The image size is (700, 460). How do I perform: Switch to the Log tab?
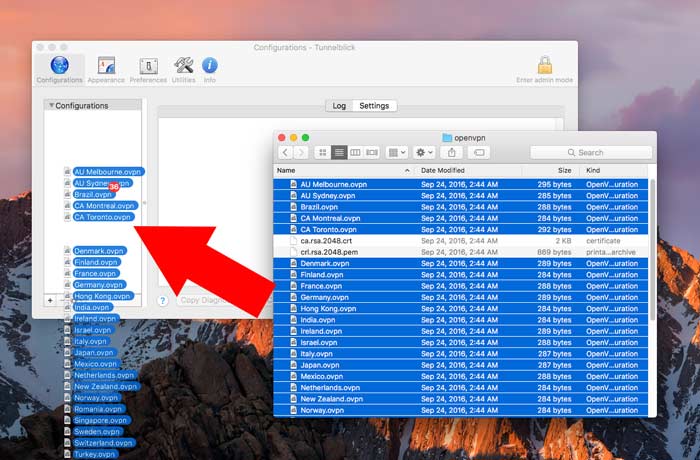pyautogui.click(x=339, y=106)
